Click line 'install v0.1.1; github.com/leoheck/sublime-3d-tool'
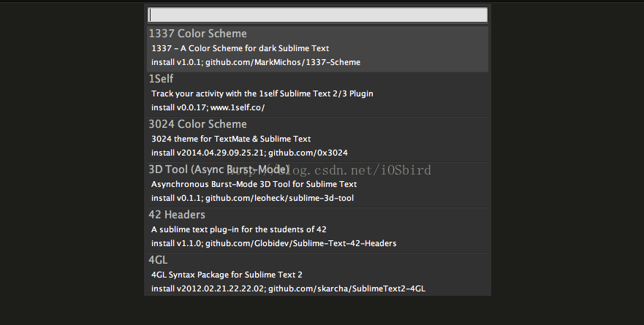The image size is (644, 325). click(x=253, y=198)
